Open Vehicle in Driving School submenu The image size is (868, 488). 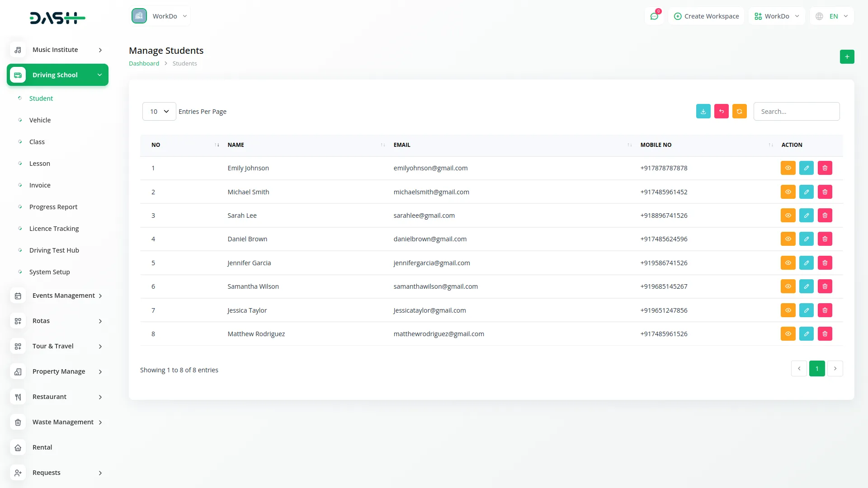pos(40,120)
